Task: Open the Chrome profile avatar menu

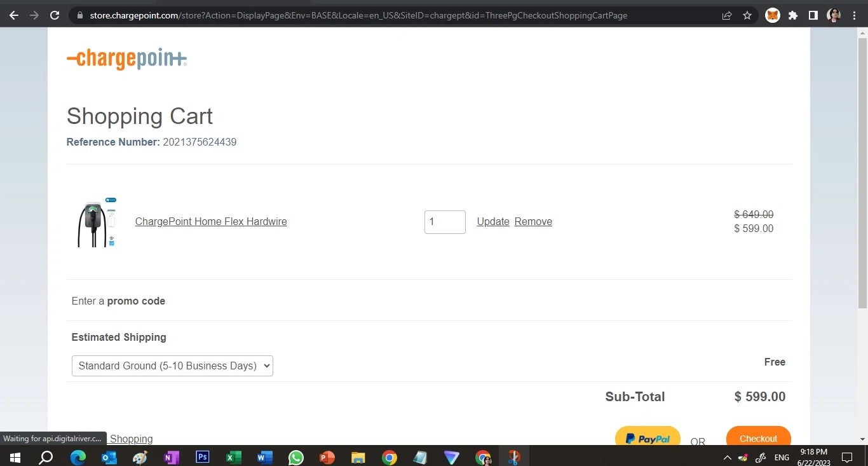Action: click(x=834, y=15)
